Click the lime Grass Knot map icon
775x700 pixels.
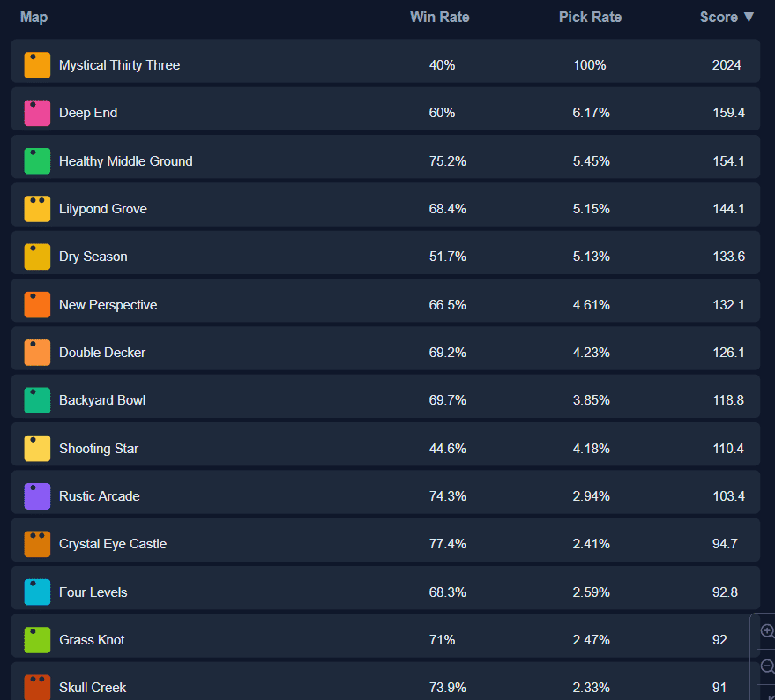pos(37,640)
